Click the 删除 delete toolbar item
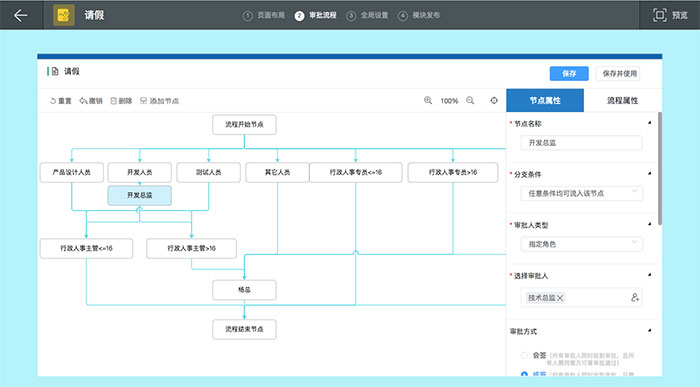 (121, 101)
